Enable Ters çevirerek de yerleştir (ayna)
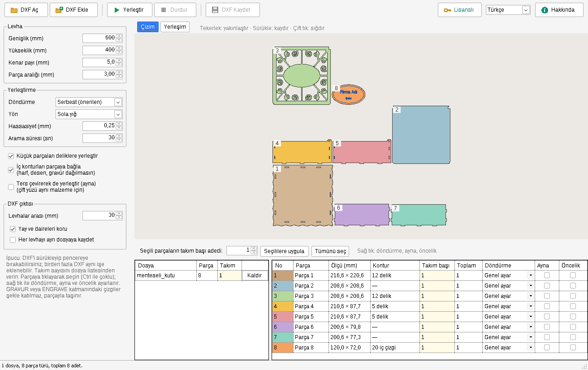Image resolution: width=588 pixels, height=370 pixels. [x=11, y=187]
